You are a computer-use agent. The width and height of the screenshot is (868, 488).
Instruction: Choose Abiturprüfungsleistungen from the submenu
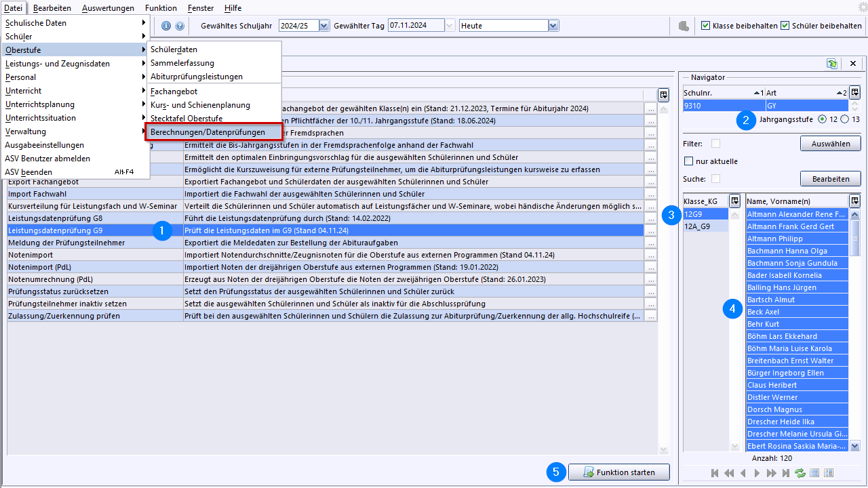[214, 77]
